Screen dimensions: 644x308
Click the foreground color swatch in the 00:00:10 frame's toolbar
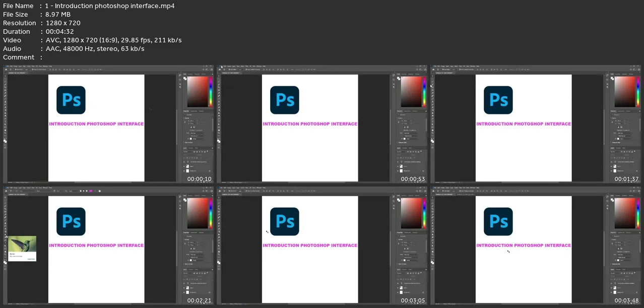(x=5, y=140)
